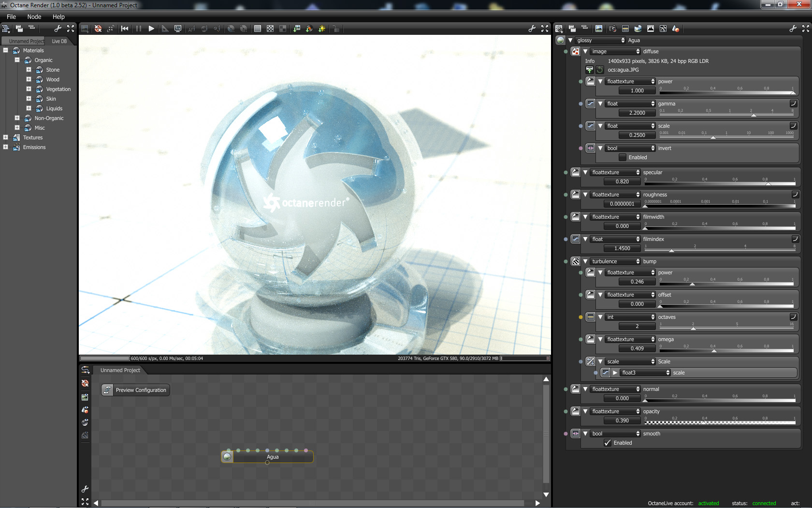Screen dimensions: 812x508
Task: Toggle the roughness logarithmic slider button
Action: click(795, 194)
